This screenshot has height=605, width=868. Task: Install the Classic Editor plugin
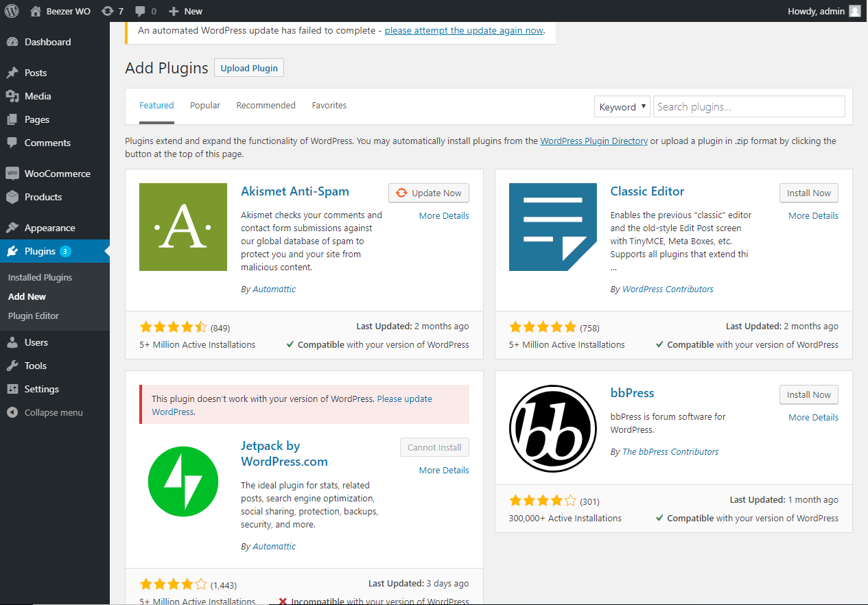point(808,193)
